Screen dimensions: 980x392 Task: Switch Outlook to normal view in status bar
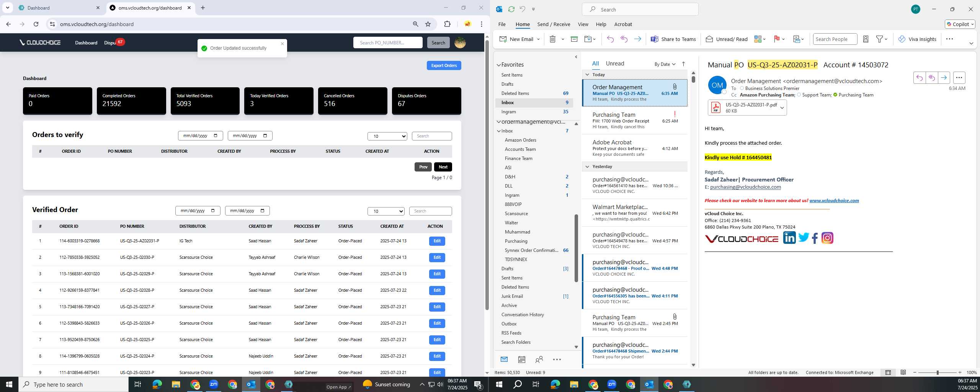(x=888, y=372)
